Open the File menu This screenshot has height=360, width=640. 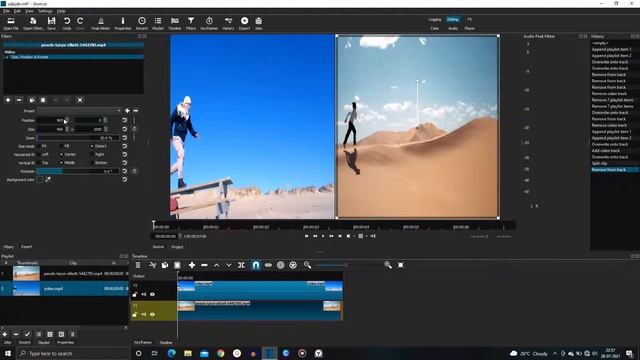(x=7, y=11)
